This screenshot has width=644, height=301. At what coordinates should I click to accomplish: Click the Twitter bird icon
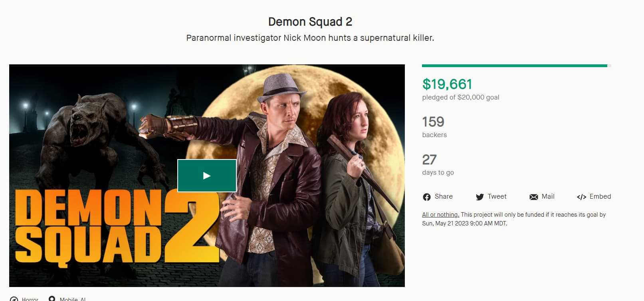click(x=480, y=197)
